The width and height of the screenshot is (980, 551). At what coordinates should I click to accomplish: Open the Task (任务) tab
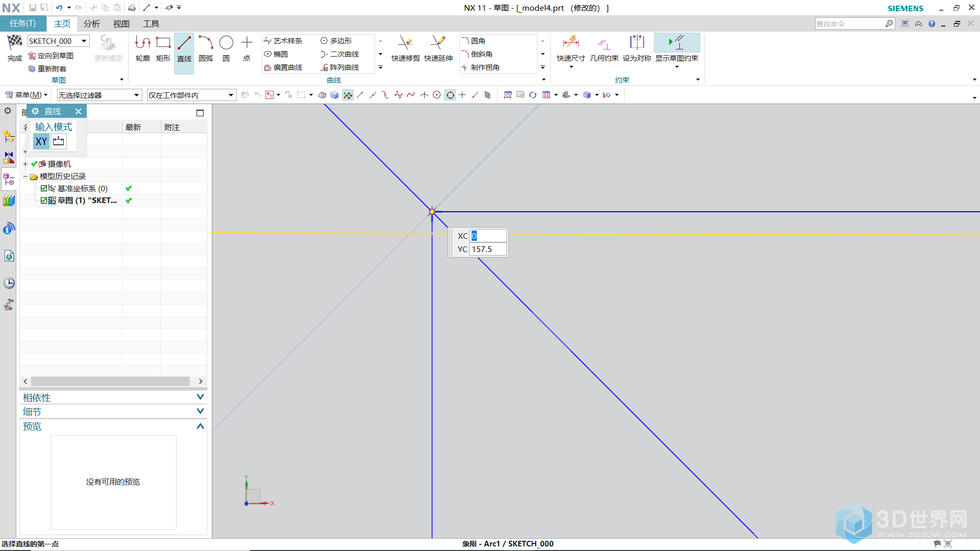[23, 23]
